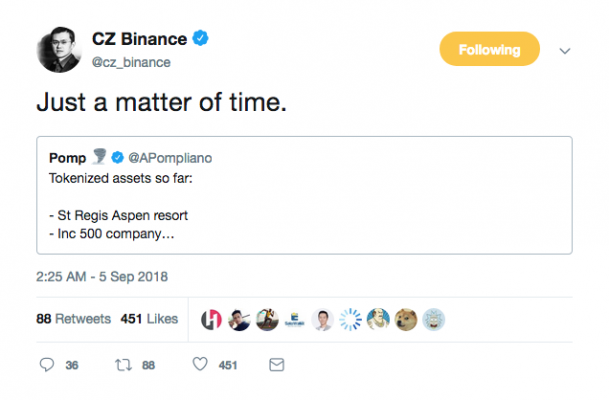Open the @cz_binance handle link
Image resolution: width=609 pixels, height=400 pixels.
pos(131,62)
